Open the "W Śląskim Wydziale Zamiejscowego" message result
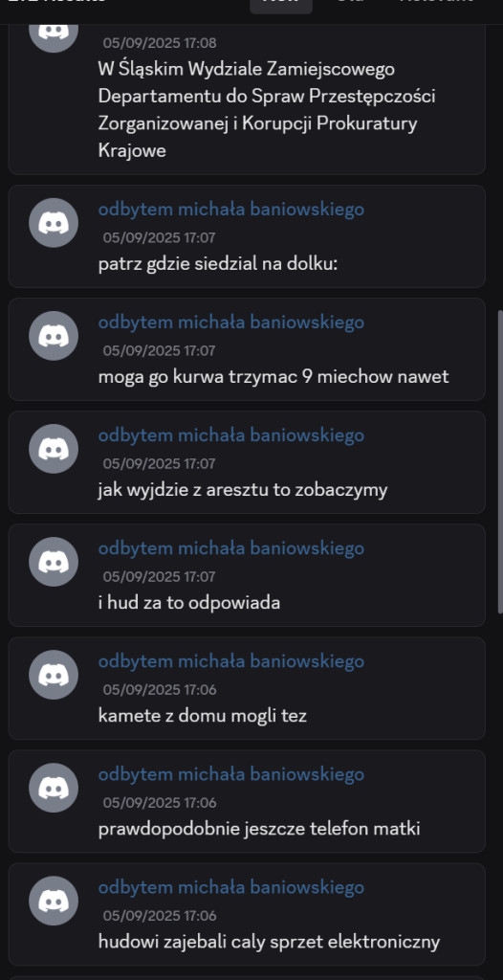Viewport: 503px width, 980px height. click(x=247, y=100)
